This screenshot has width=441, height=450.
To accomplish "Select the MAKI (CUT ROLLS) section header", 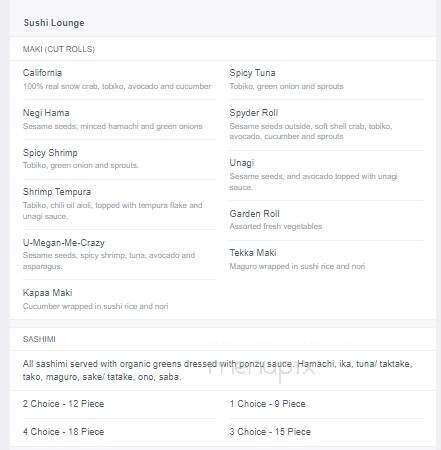I will 59,49.
